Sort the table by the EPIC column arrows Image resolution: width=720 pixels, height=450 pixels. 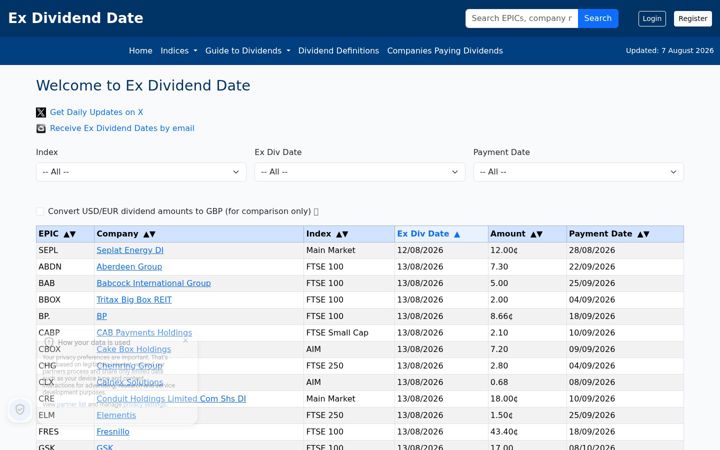click(69, 234)
